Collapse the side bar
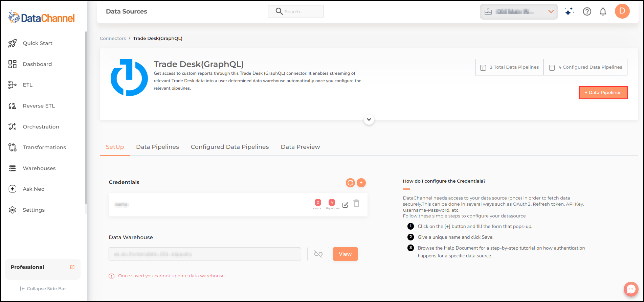644x302 pixels. click(x=43, y=289)
